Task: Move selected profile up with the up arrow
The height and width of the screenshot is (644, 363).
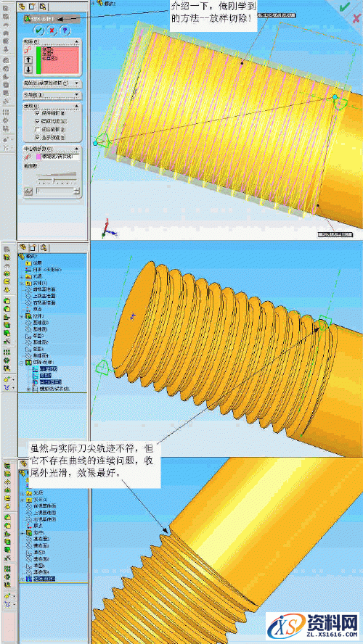Action: [28, 59]
